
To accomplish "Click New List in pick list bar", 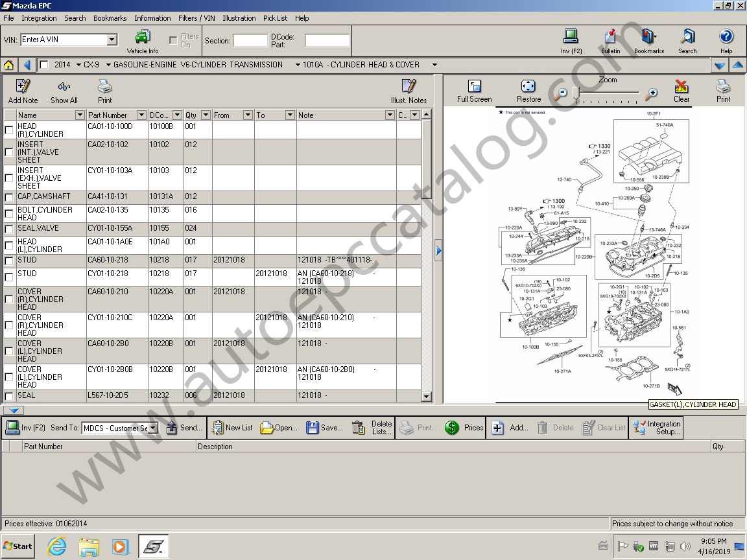I will coord(232,428).
